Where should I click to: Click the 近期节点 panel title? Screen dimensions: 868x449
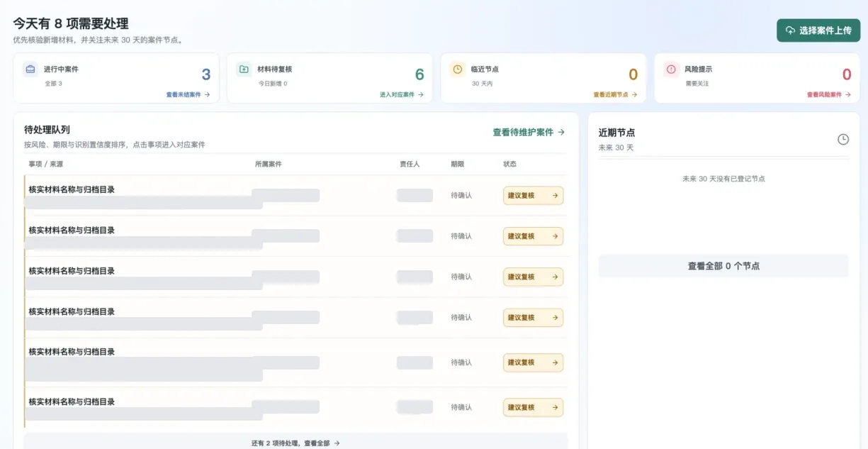[616, 133]
